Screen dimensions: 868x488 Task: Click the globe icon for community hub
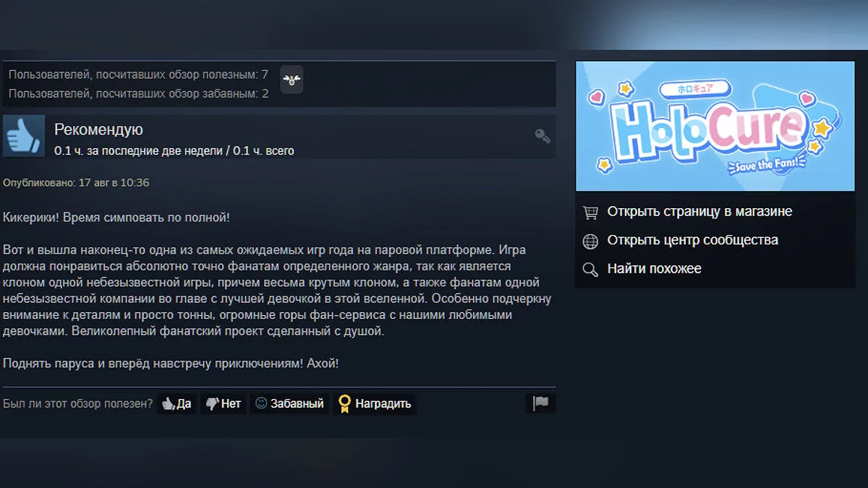pyautogui.click(x=590, y=241)
